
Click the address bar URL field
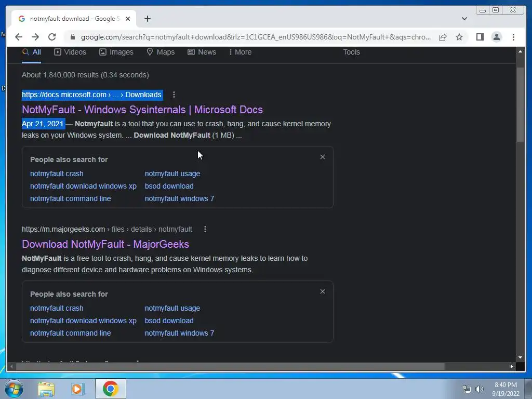click(x=256, y=37)
